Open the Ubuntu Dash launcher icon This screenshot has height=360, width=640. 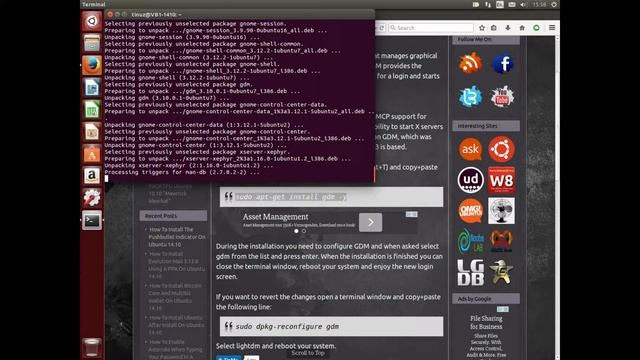click(x=92, y=21)
